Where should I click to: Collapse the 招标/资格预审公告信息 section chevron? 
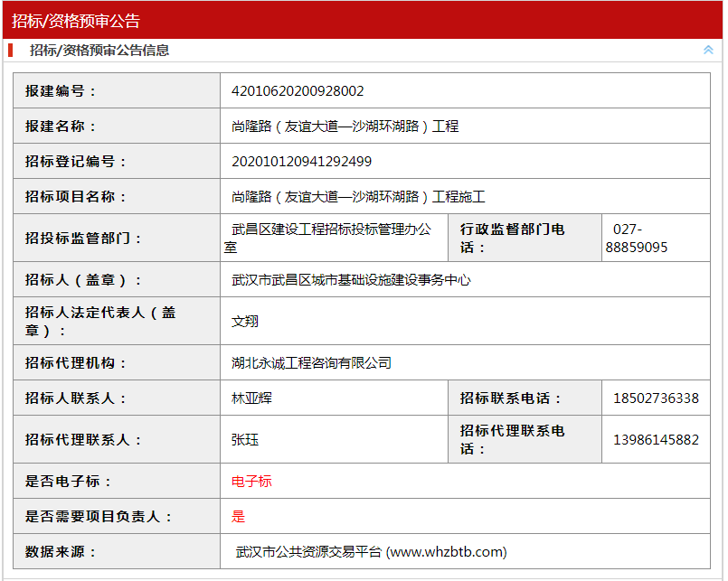tap(708, 50)
